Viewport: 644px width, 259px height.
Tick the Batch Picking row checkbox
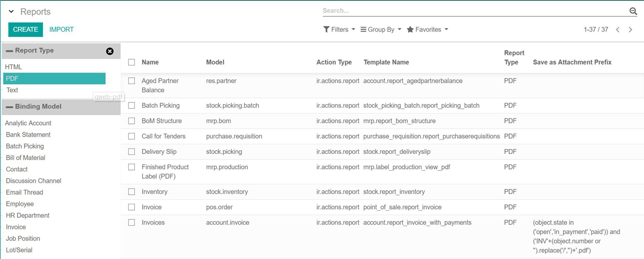pos(131,106)
